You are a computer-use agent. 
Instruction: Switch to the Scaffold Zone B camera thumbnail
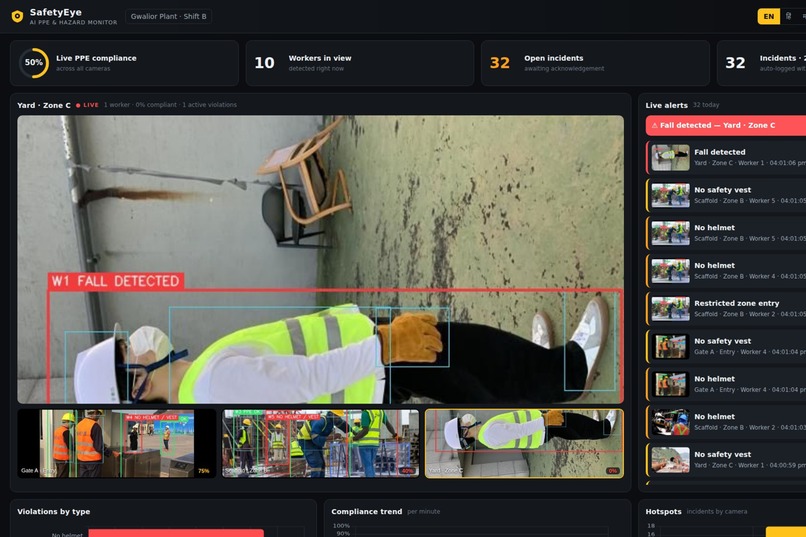(320, 443)
